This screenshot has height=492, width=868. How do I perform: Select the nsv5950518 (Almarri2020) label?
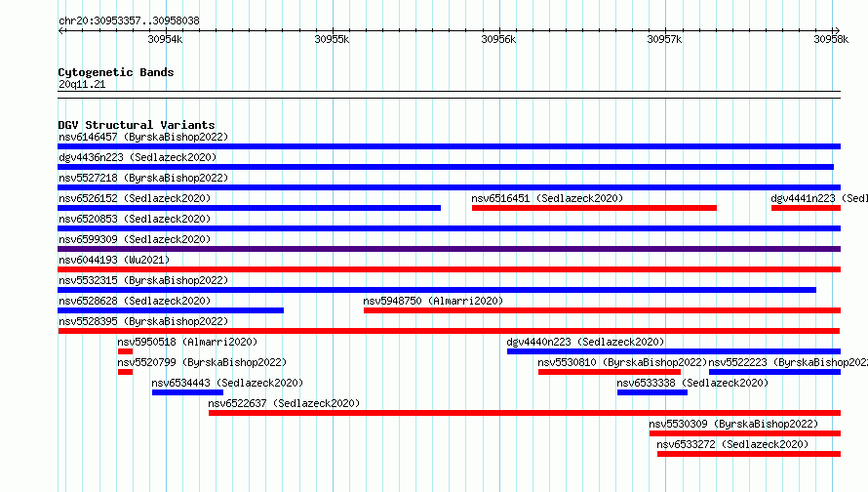coord(187,342)
